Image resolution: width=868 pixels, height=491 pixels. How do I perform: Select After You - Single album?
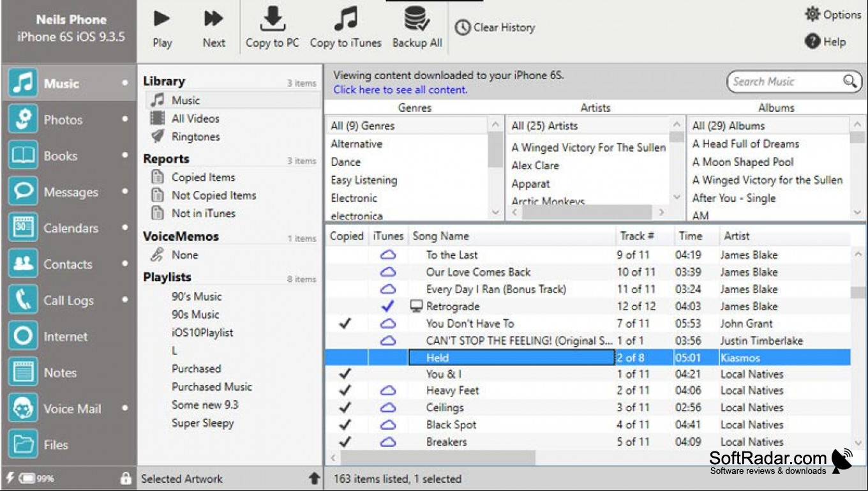(x=734, y=198)
